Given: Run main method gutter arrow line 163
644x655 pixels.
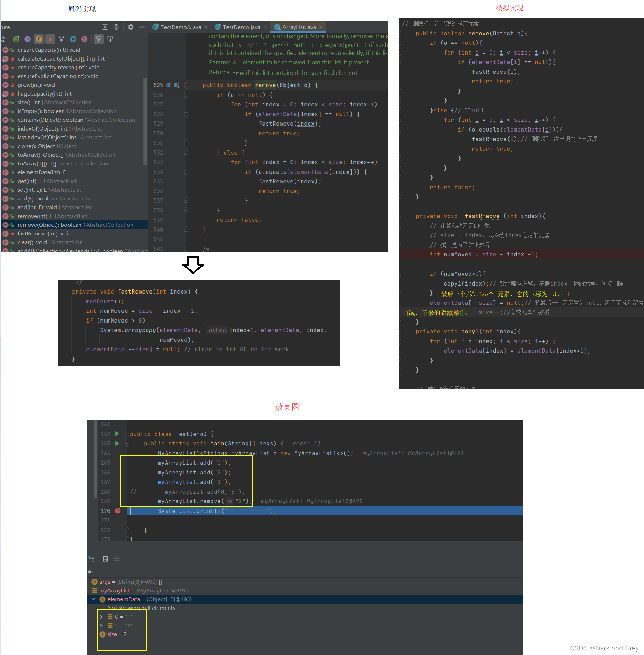Looking at the screenshot, I should click(117, 443).
